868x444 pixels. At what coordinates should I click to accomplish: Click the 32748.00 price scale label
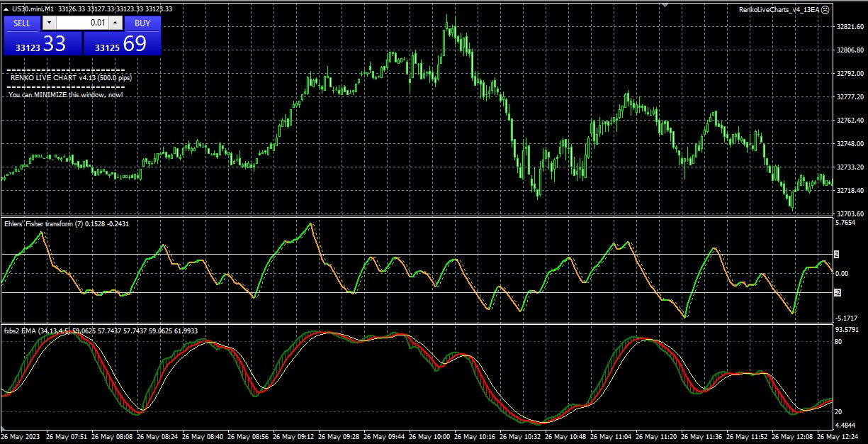tap(849, 144)
